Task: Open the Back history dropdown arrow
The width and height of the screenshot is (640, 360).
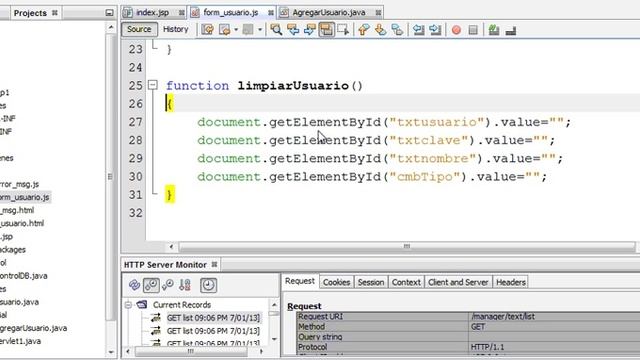Action: click(236, 30)
